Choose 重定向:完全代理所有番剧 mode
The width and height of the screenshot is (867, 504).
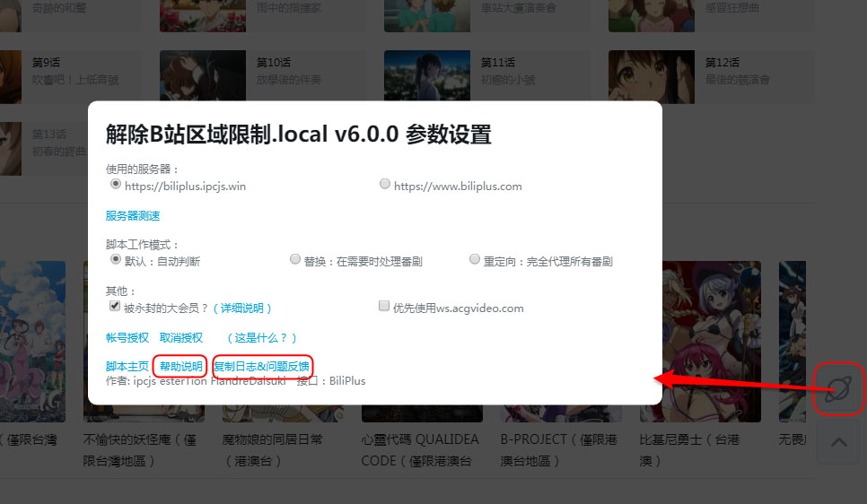475,260
